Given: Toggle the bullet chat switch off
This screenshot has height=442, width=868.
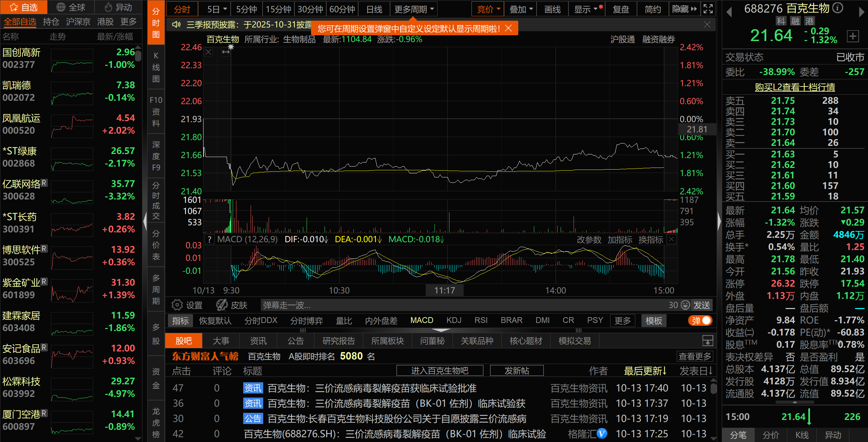Looking at the screenshot, I should click(x=700, y=321).
